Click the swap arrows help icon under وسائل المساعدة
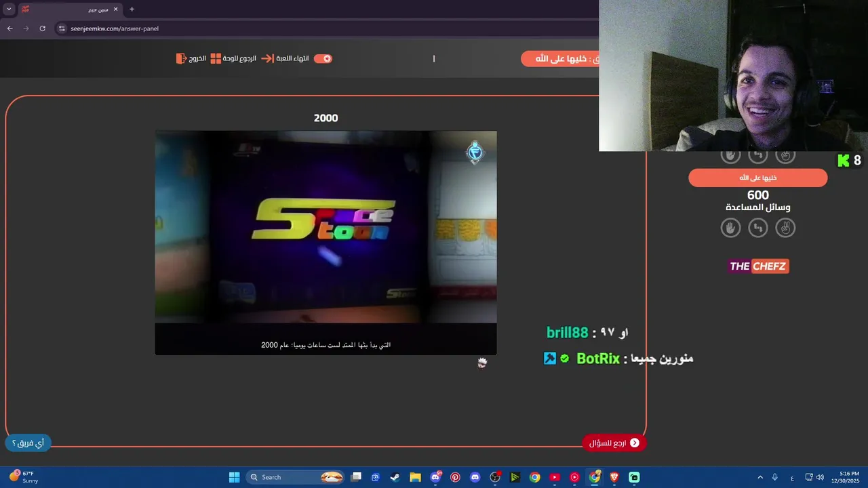The height and width of the screenshot is (488, 868). click(x=757, y=228)
